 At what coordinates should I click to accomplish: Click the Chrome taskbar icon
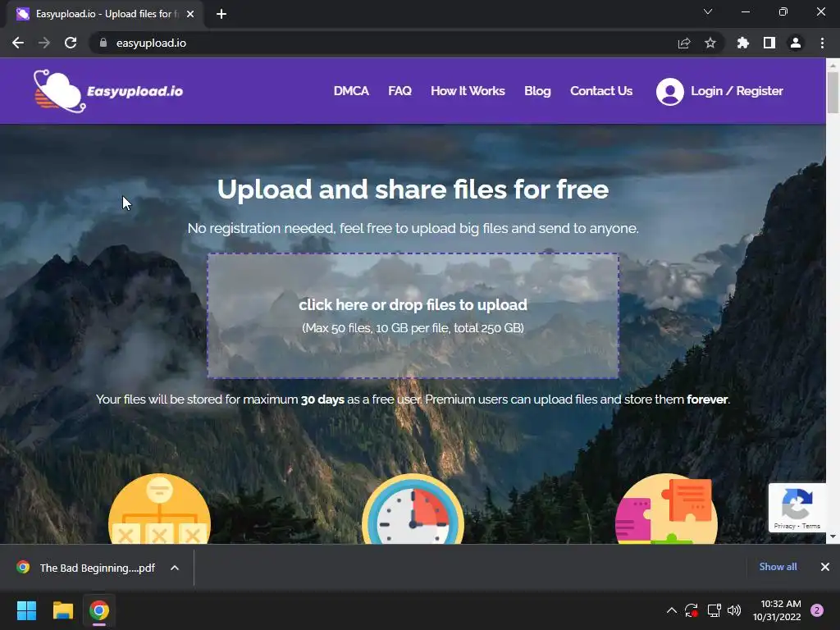(x=99, y=610)
